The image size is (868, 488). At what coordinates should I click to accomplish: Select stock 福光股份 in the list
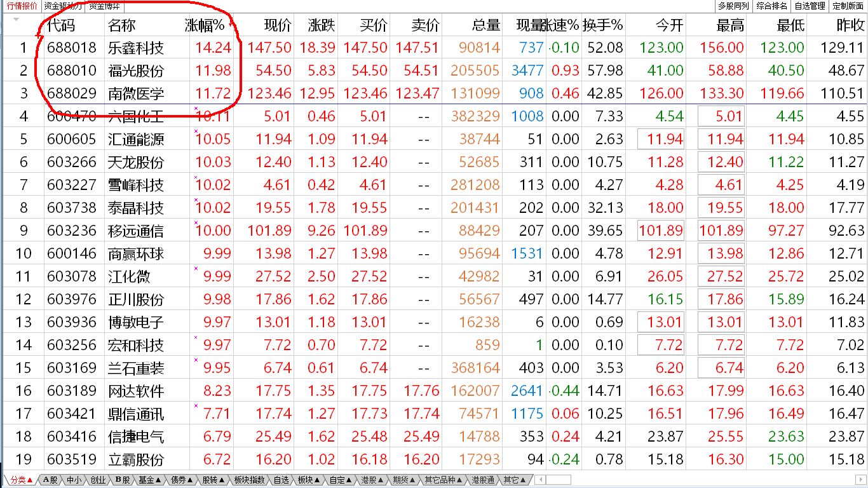[x=136, y=71]
